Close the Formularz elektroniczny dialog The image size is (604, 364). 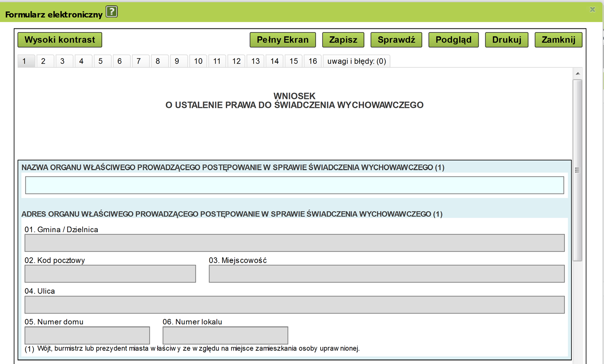pos(592,9)
